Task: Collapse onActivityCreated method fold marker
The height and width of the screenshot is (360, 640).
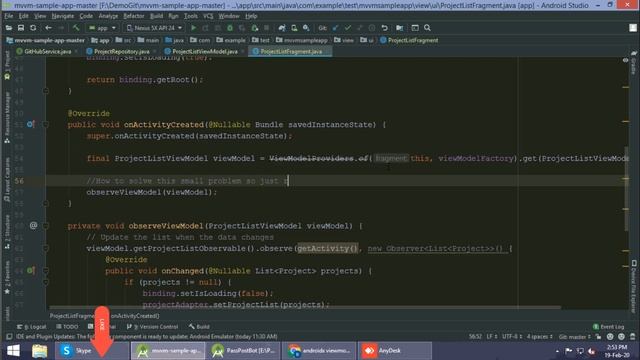Action: (x=46, y=124)
